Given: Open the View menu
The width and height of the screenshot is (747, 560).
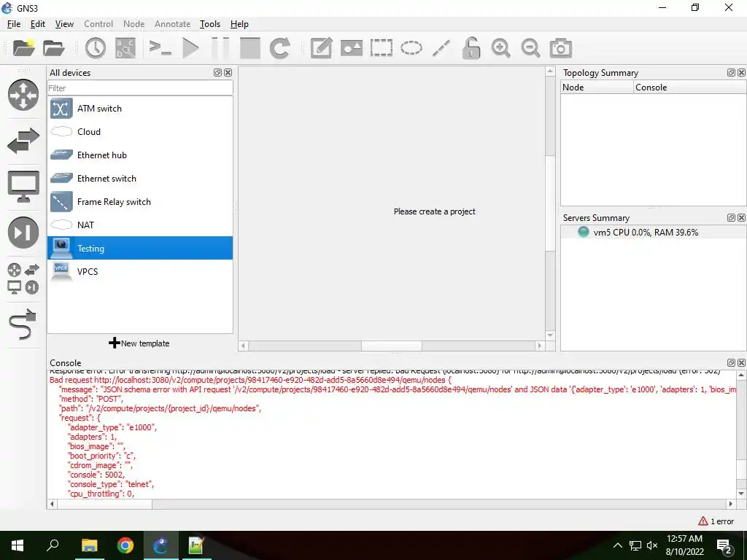Looking at the screenshot, I should (x=64, y=24).
